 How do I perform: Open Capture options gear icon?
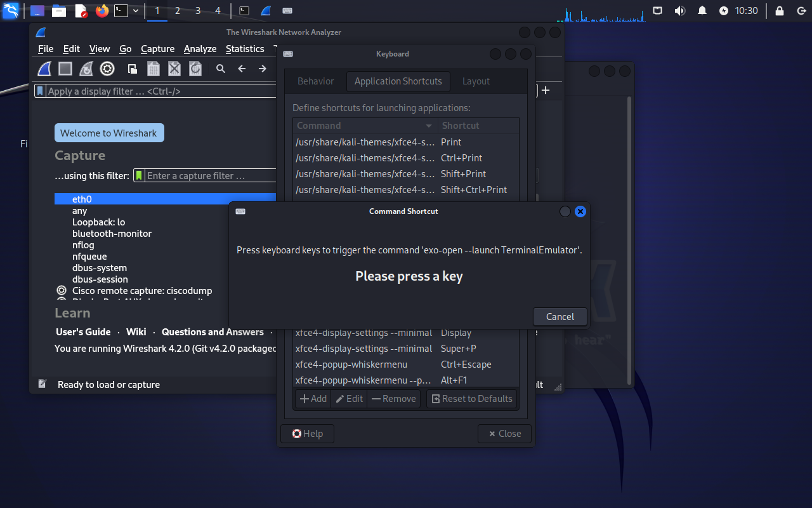pos(107,69)
